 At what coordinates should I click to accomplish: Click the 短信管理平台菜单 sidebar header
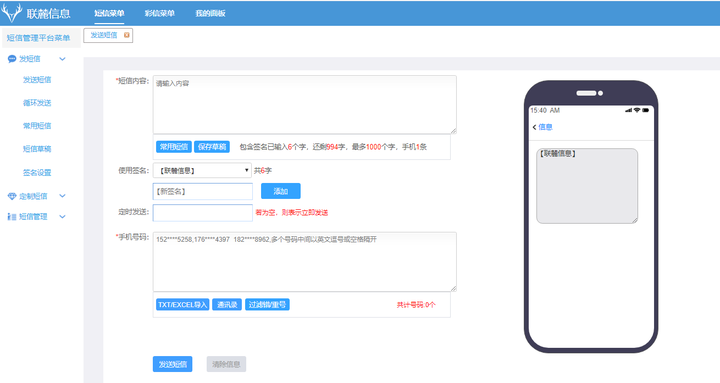click(x=39, y=38)
